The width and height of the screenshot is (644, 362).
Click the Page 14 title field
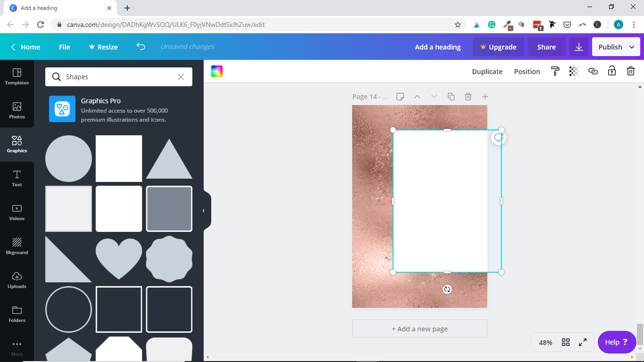coord(370,97)
